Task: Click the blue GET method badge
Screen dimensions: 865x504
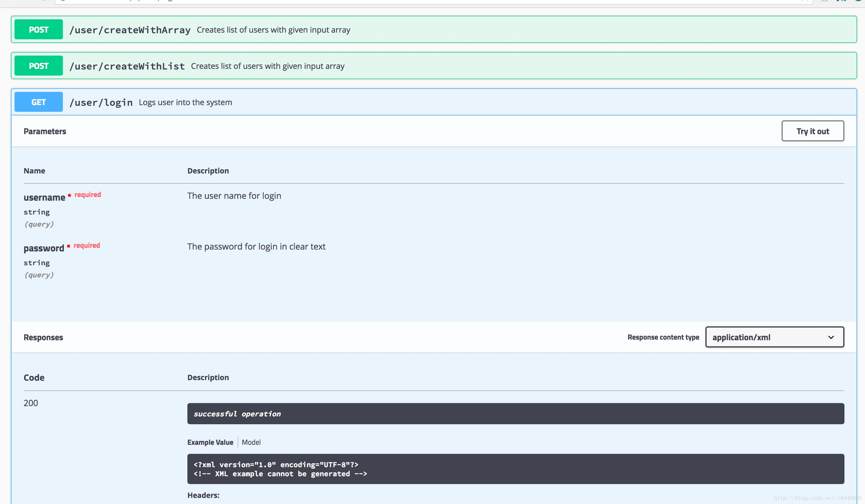Action: pyautogui.click(x=38, y=102)
